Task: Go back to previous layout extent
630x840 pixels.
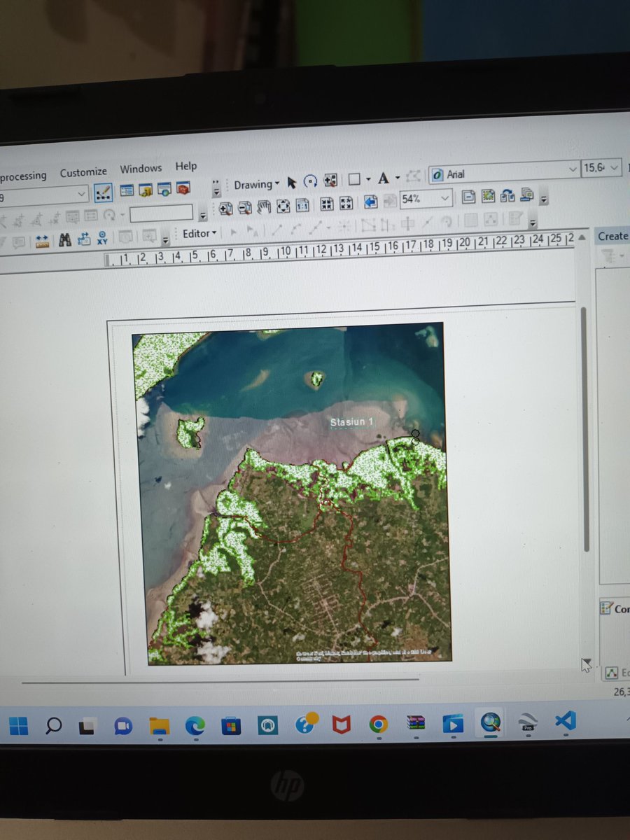Action: 370,202
